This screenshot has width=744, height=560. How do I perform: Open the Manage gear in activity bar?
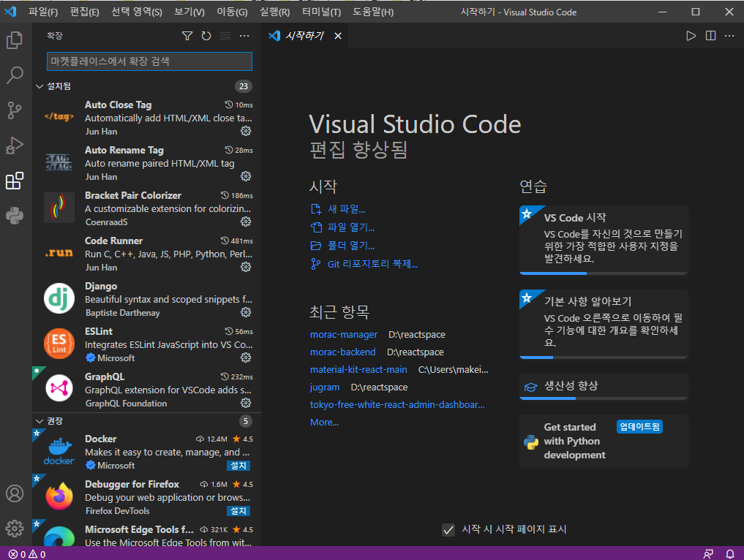coord(15,529)
